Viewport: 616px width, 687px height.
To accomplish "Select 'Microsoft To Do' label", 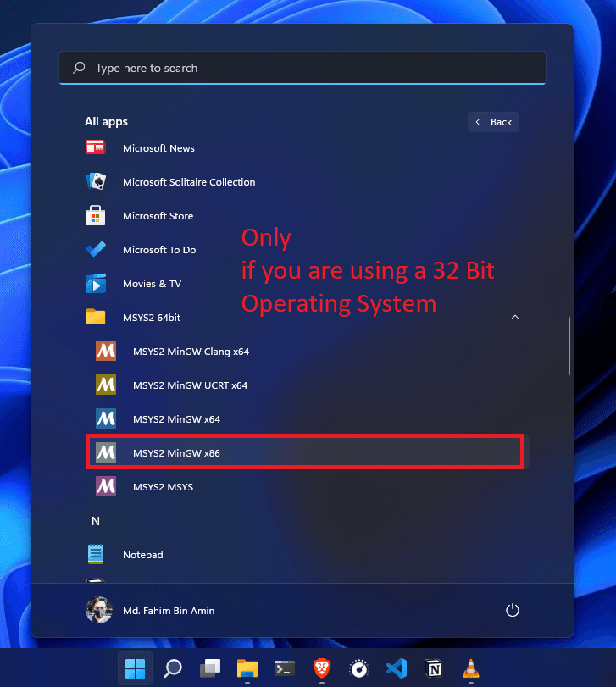I will tap(159, 250).
